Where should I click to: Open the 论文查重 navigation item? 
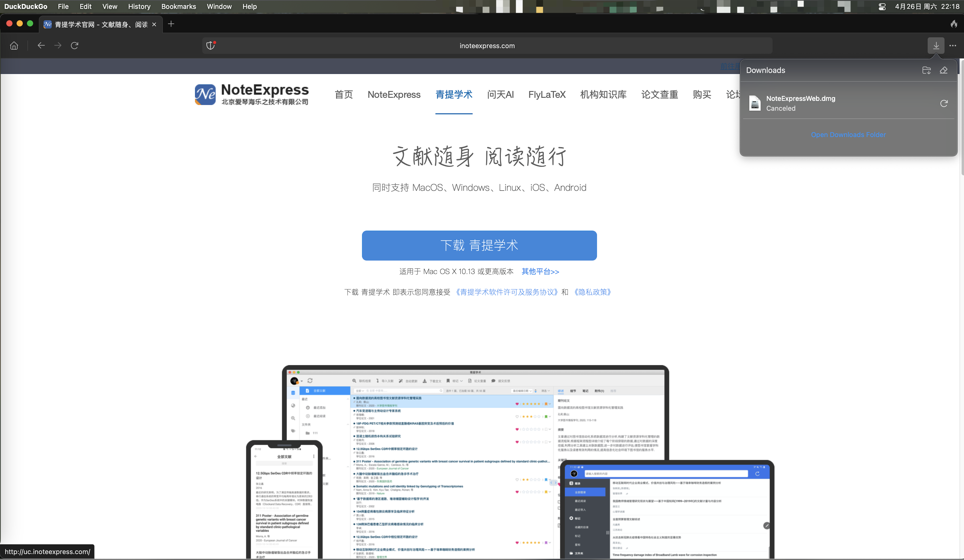click(660, 95)
